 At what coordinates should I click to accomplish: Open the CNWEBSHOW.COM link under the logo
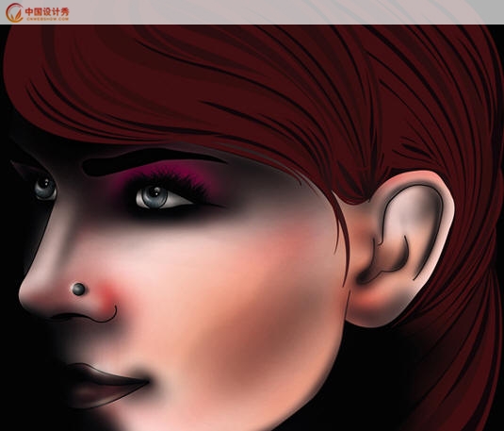[x=47, y=19]
